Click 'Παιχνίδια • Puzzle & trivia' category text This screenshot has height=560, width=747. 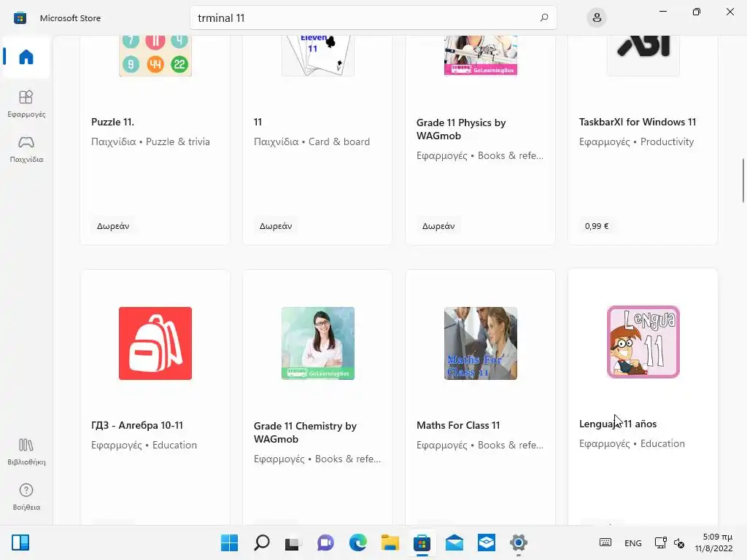150,141
